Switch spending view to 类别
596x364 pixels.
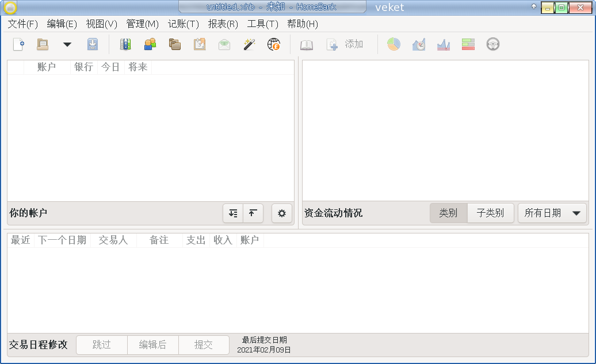449,213
